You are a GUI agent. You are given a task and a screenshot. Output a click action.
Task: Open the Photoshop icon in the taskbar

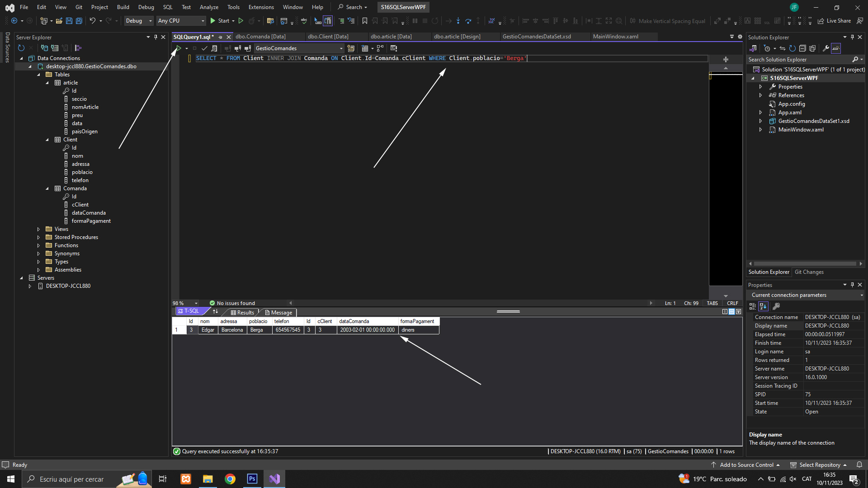[252, 479]
